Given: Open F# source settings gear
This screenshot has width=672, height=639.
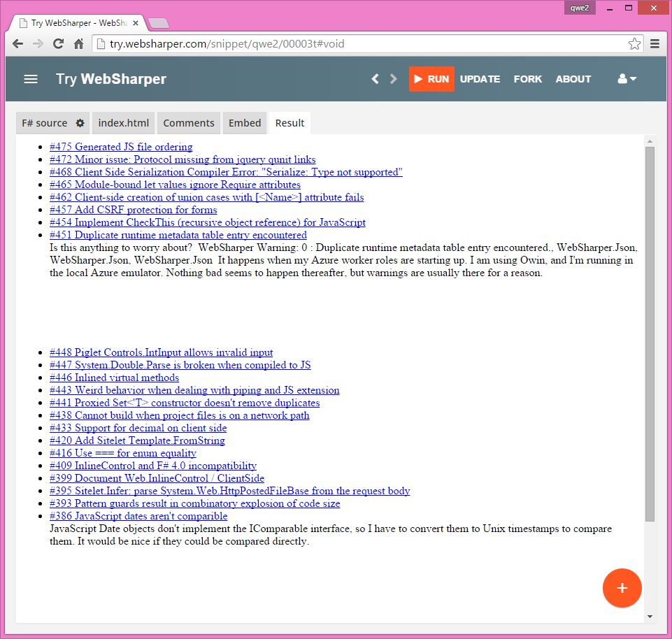Looking at the screenshot, I should [80, 123].
